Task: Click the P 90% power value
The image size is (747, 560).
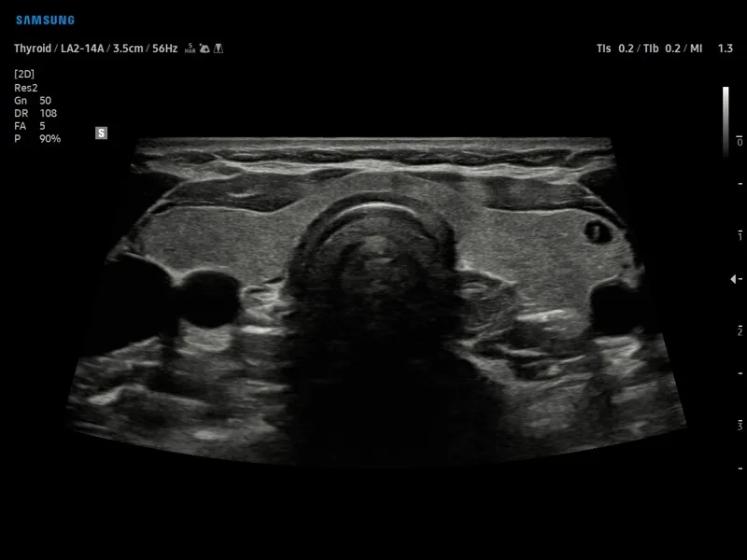Action: [37, 139]
